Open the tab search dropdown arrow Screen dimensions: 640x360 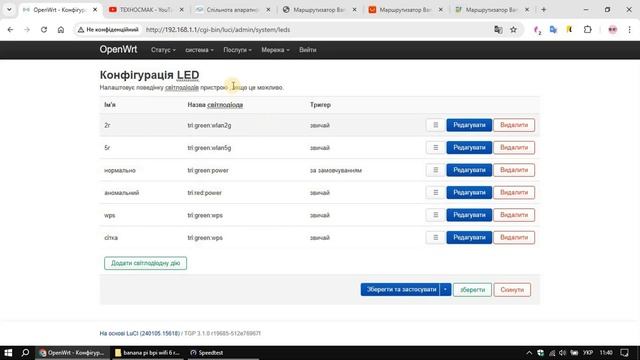pos(9,9)
